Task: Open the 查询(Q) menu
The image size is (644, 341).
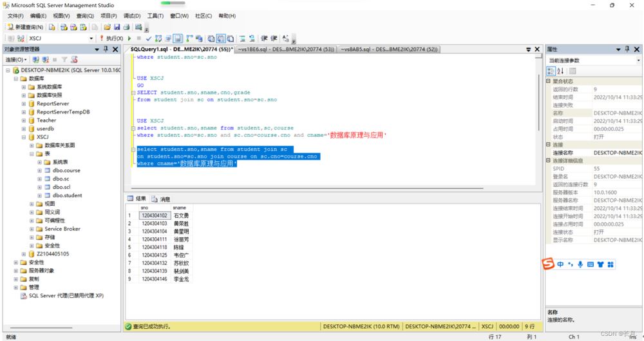Action: pos(85,15)
